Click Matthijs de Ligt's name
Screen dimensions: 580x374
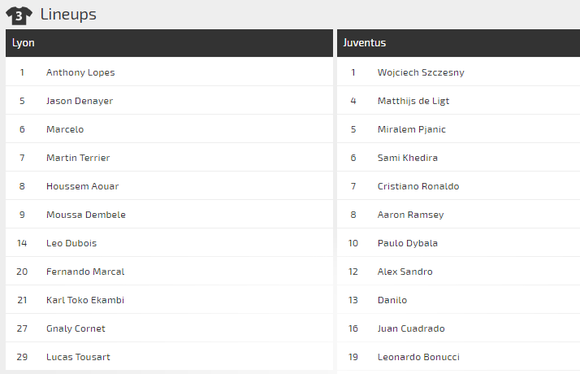413,101
